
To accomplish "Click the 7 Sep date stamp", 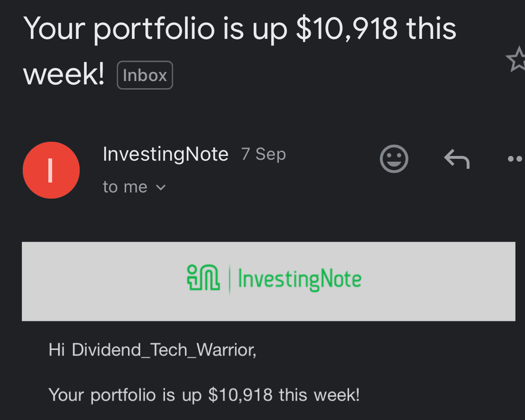I will [x=264, y=155].
